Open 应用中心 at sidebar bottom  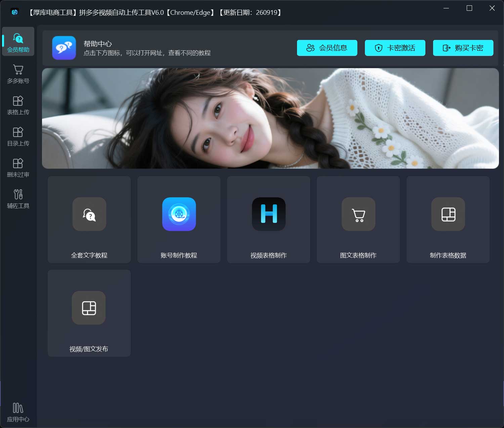click(x=18, y=412)
